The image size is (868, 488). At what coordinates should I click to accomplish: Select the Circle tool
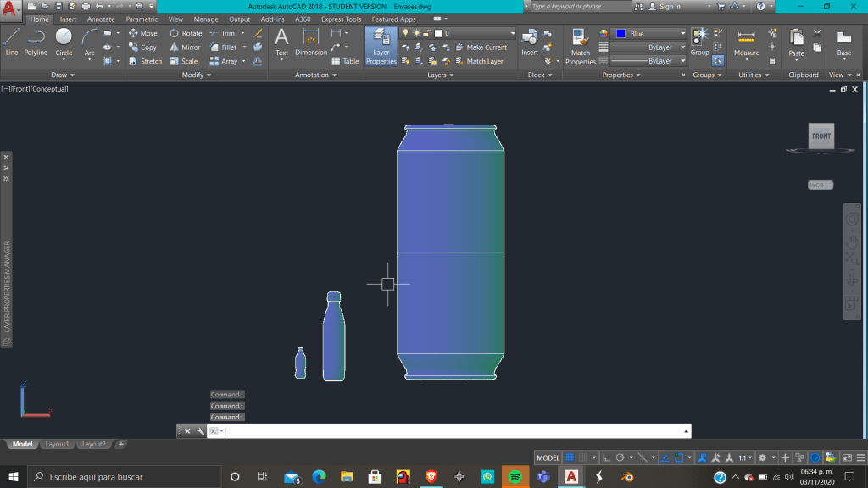click(x=64, y=41)
